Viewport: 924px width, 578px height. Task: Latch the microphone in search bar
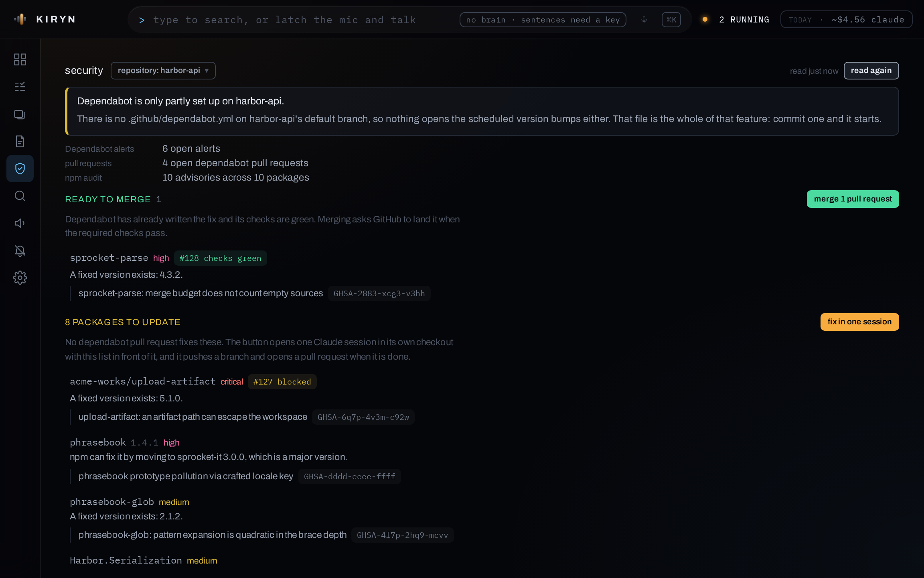[x=644, y=20]
